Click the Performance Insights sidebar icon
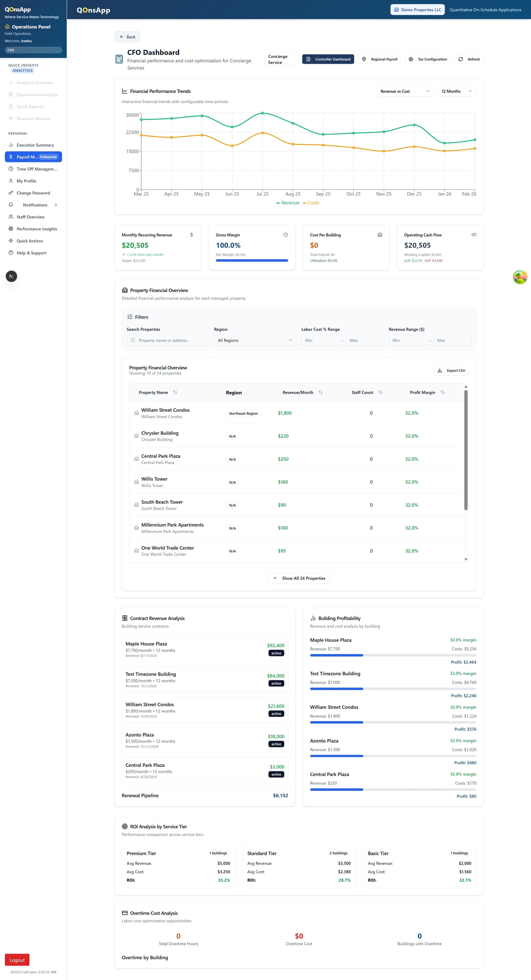The width and height of the screenshot is (531, 980). point(11,229)
